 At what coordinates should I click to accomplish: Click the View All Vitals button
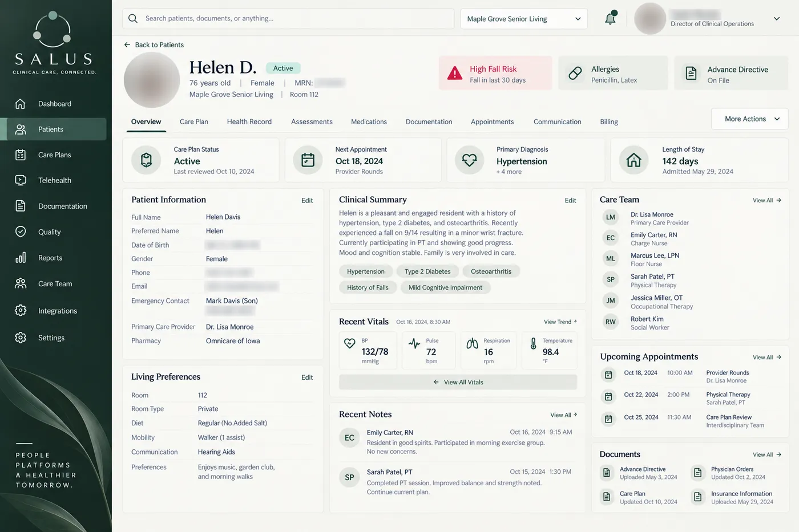(x=458, y=382)
